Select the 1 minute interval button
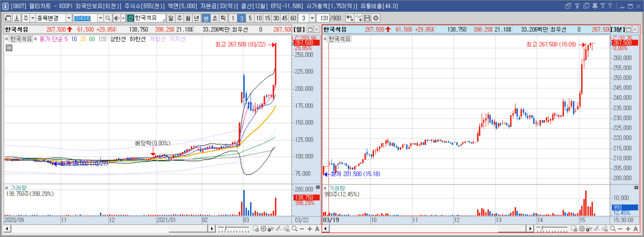The width and height of the screenshot is (644, 237). 233,18
